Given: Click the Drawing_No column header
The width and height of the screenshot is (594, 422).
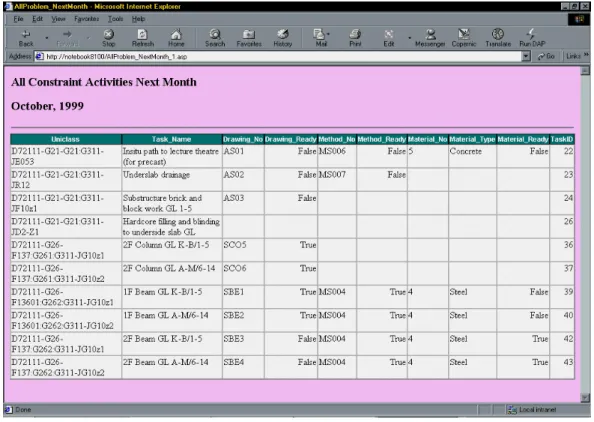Looking at the screenshot, I should pyautogui.click(x=242, y=139).
